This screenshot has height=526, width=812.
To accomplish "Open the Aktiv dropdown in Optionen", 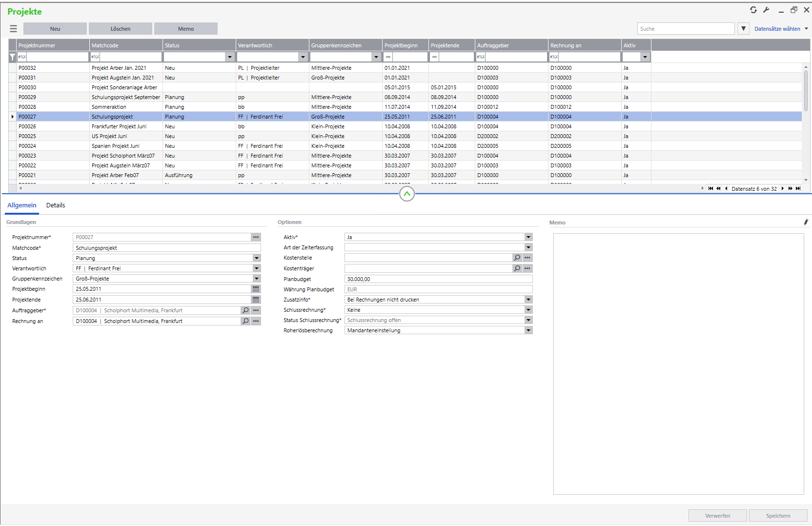I will 528,237.
